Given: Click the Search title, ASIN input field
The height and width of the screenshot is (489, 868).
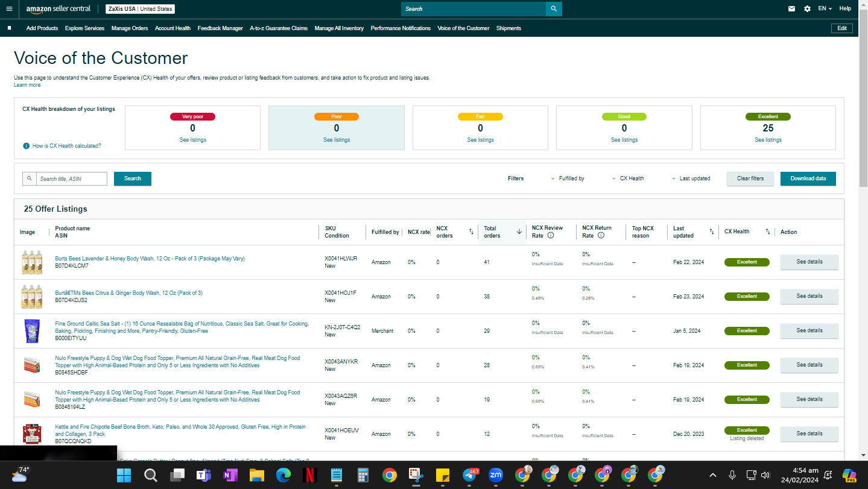Looking at the screenshot, I should click(72, 179).
